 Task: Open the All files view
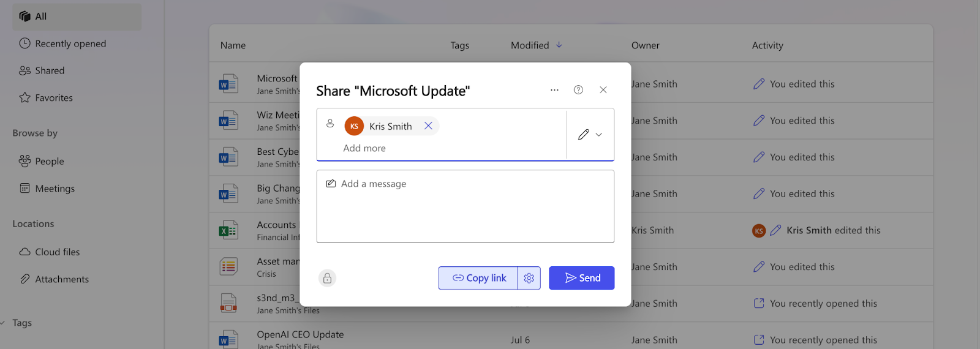(x=77, y=17)
